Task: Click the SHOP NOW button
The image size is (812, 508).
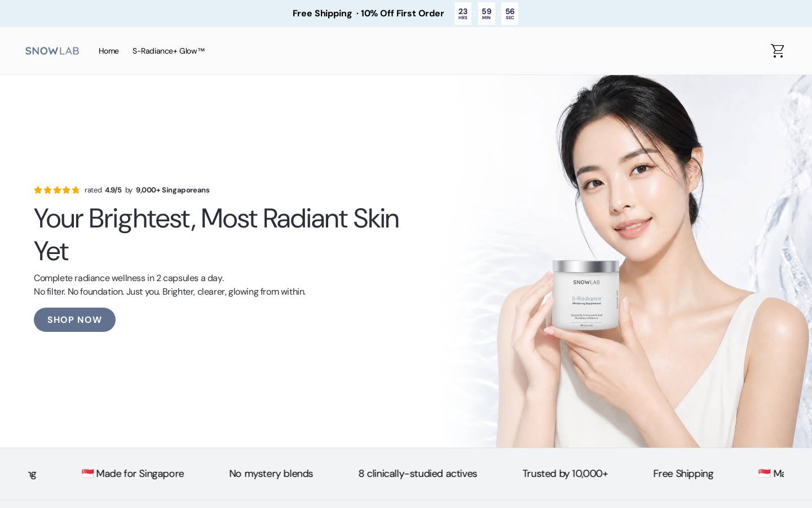Action: point(74,319)
